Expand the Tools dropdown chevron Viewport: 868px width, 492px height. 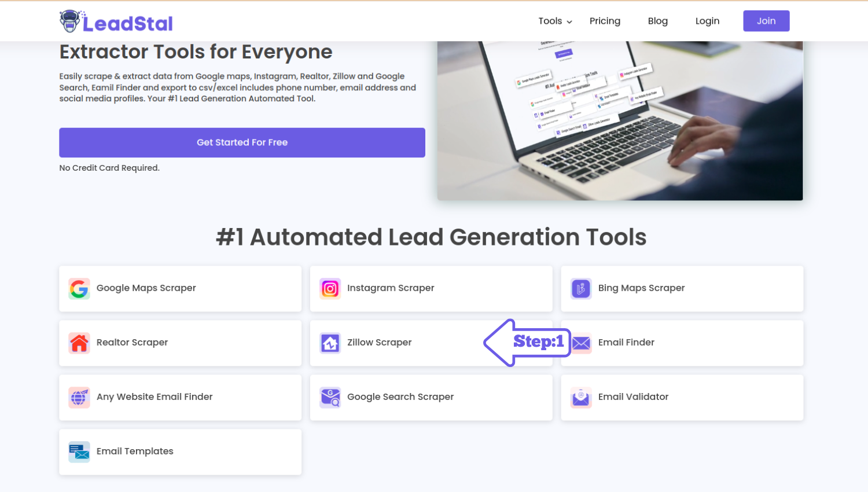click(x=569, y=22)
